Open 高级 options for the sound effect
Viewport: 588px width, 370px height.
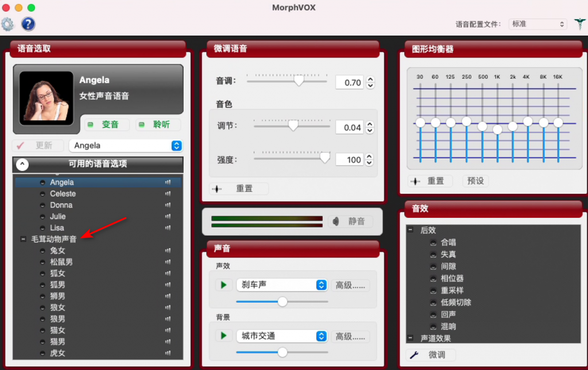[x=350, y=285]
